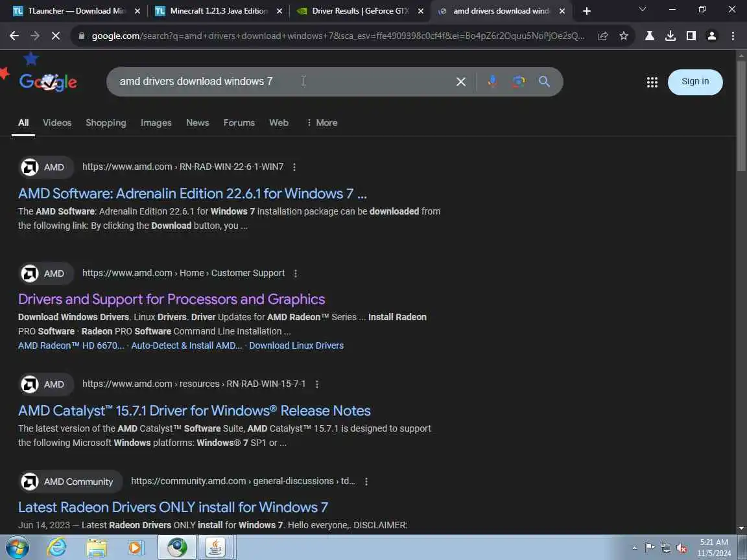The height and width of the screenshot is (560, 747).
Task: Open options for Adrenalin 22.6.1 result
Action: (x=294, y=167)
